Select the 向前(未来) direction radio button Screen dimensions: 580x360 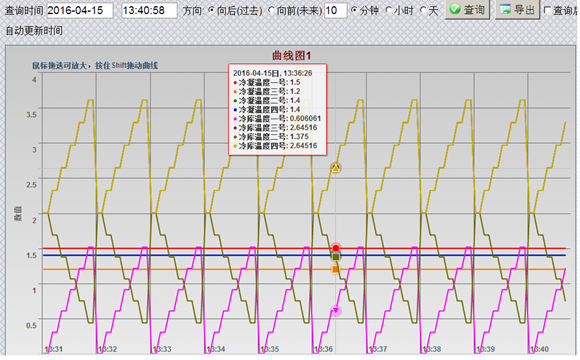tap(271, 10)
